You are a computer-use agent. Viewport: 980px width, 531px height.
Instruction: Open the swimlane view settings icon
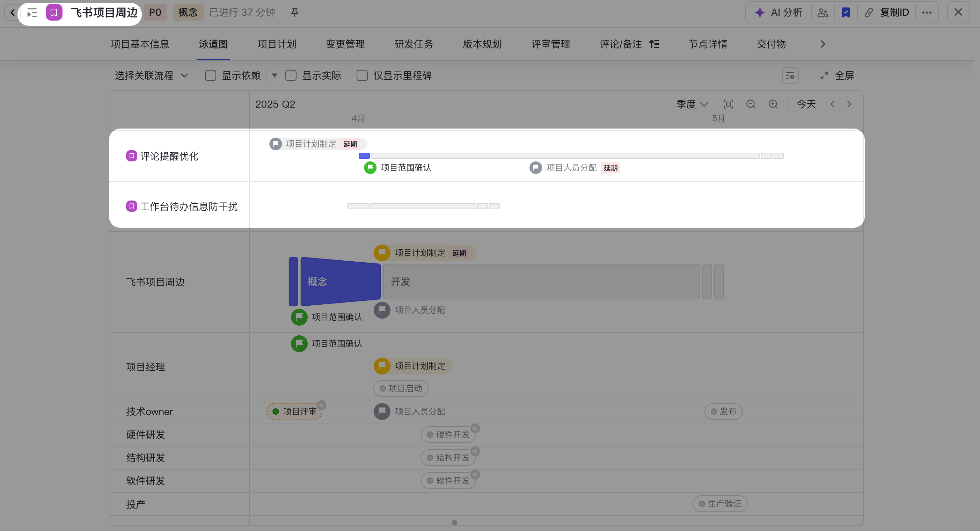(790, 76)
